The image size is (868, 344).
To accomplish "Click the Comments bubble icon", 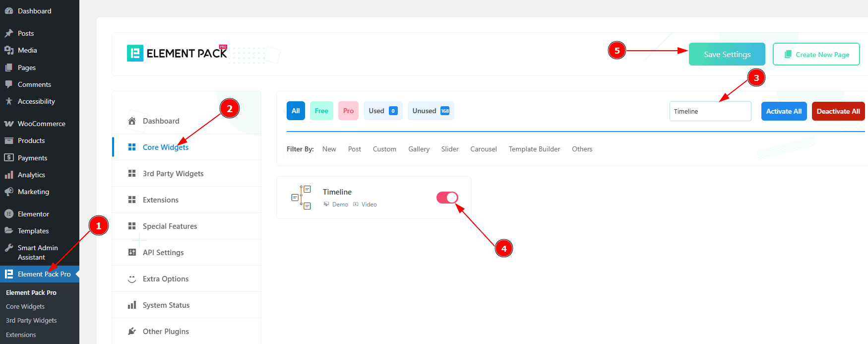I will tap(9, 84).
